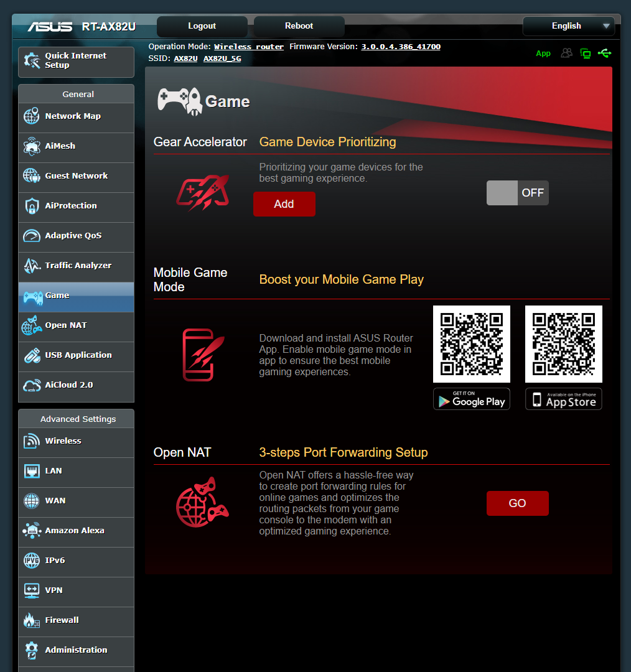Open the Administration menu entry

click(77, 651)
